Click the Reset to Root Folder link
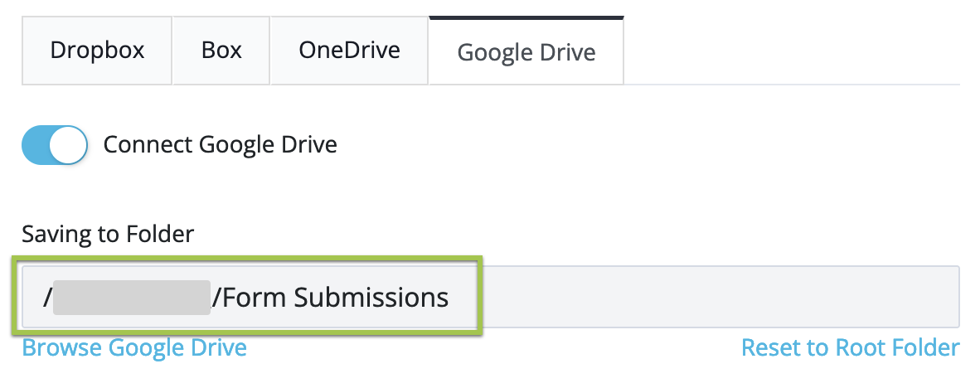The width and height of the screenshot is (980, 388). click(x=850, y=347)
